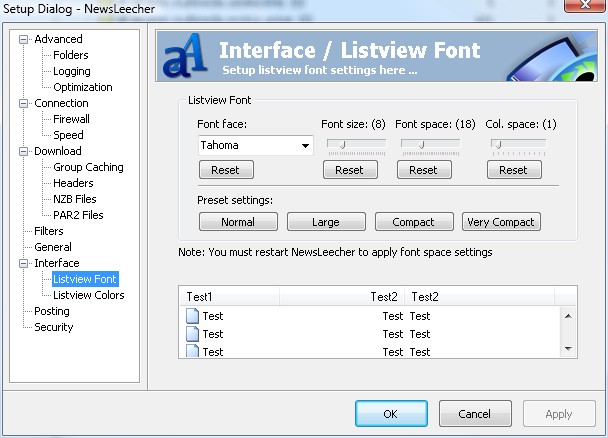
Task: Apply the Compact preset
Action: tap(414, 222)
